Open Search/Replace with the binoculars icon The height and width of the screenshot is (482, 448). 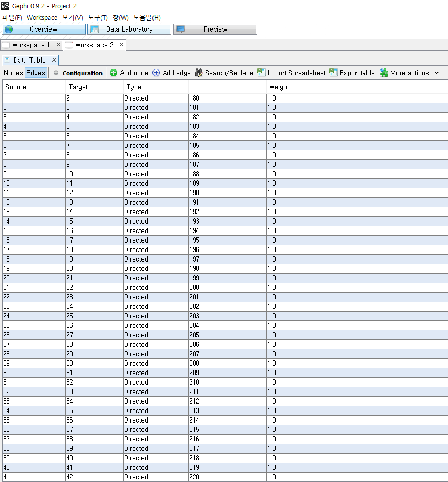point(199,73)
